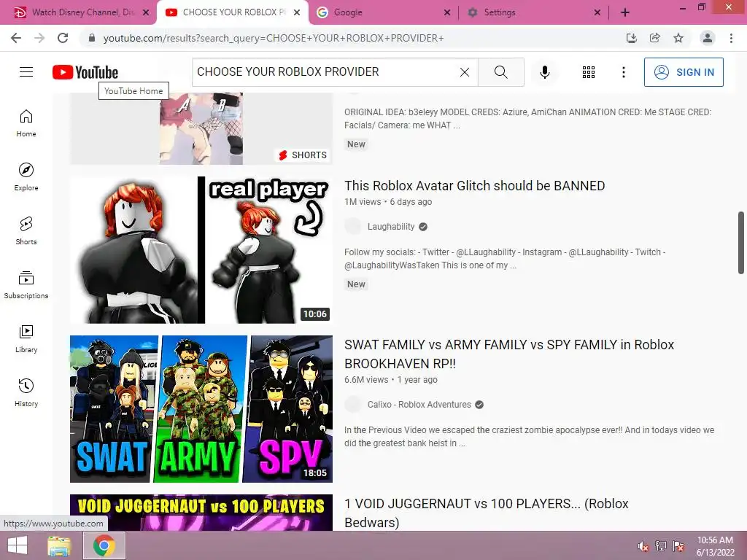Open the YouTube settings three-dot menu
The width and height of the screenshot is (747, 560).
(x=624, y=72)
